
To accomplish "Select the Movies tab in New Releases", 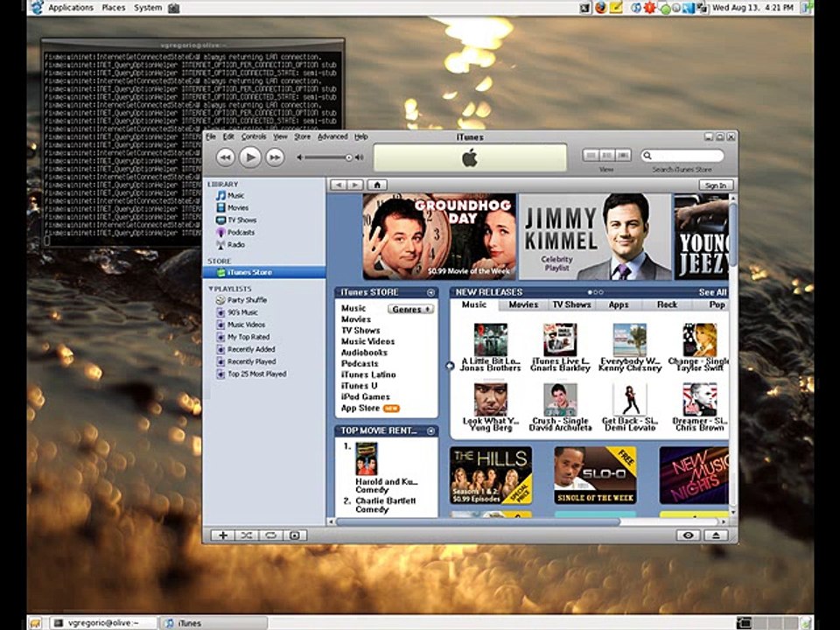I will click(523, 304).
